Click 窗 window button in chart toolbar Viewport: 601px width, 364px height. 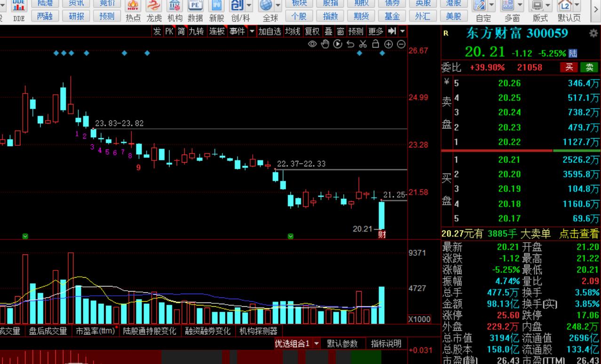[341, 31]
